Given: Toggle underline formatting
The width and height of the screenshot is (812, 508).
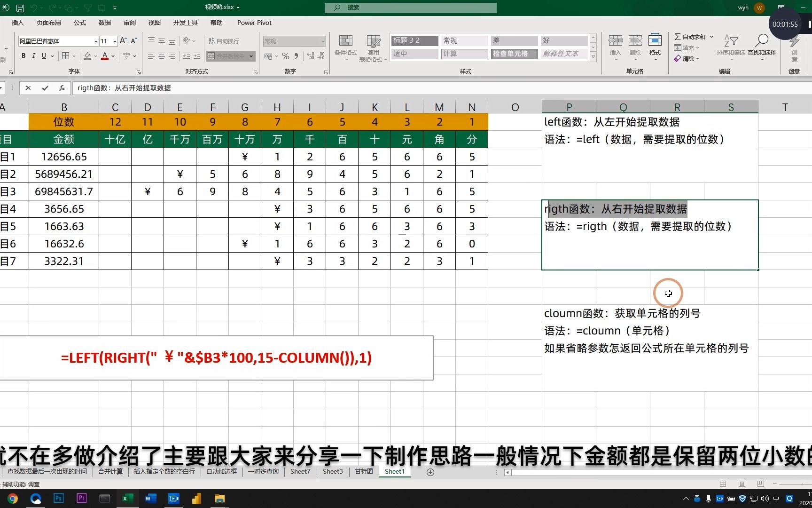Looking at the screenshot, I should pos(44,56).
